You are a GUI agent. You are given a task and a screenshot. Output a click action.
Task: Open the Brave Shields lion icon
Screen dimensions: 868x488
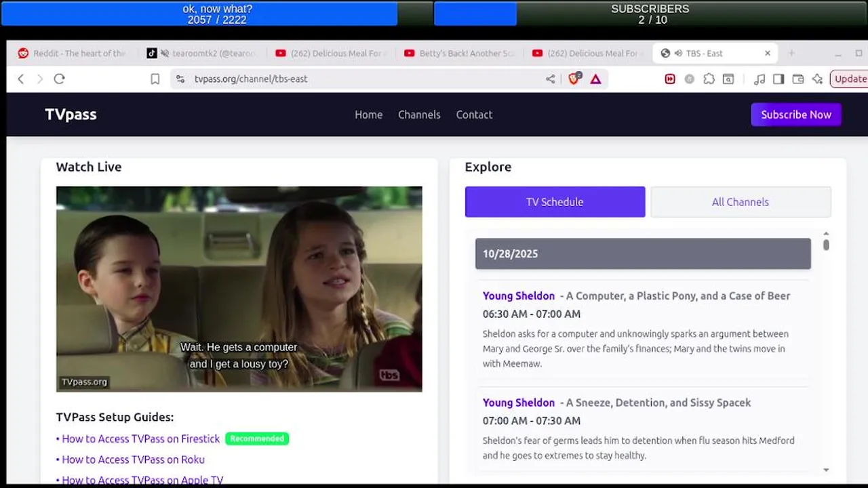(x=574, y=79)
